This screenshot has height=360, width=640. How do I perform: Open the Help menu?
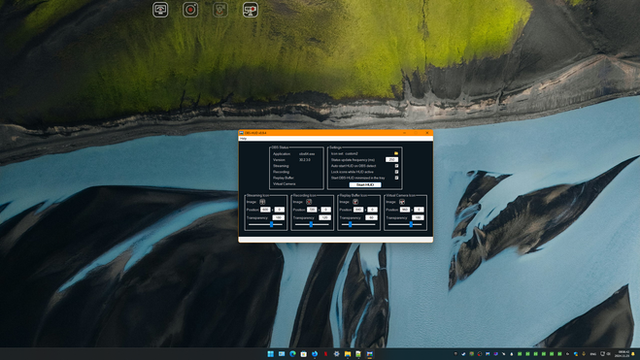pyautogui.click(x=243, y=139)
